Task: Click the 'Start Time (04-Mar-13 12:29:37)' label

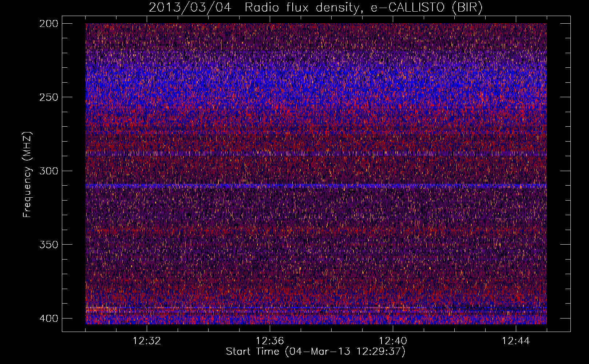Action: 316,352
